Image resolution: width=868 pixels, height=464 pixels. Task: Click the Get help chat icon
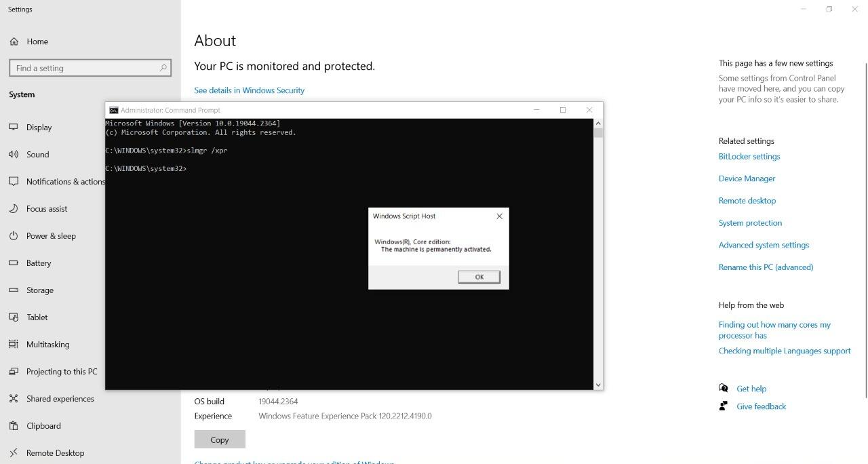(724, 388)
